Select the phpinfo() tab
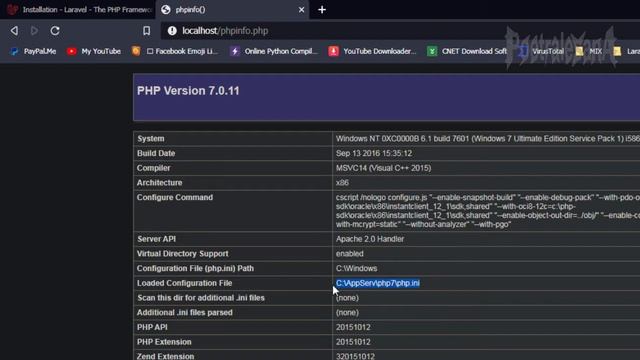Viewport: 640px width, 360px height. 232,9
